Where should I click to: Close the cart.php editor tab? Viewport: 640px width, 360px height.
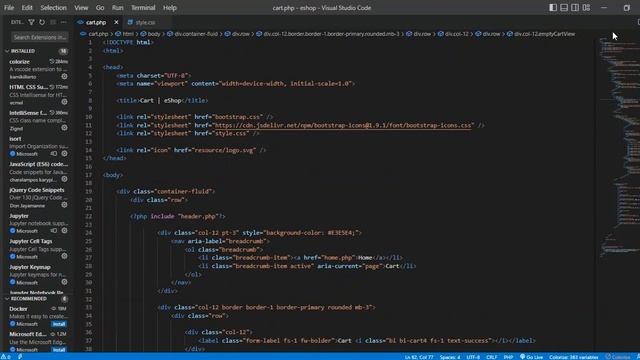[x=116, y=22]
